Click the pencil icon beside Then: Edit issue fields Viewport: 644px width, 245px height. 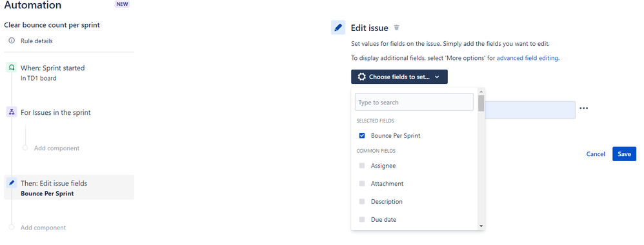pyautogui.click(x=12, y=183)
